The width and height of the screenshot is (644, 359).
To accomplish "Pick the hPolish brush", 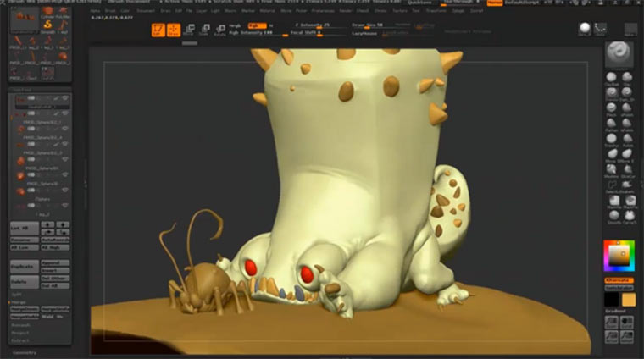I will click(x=627, y=124).
